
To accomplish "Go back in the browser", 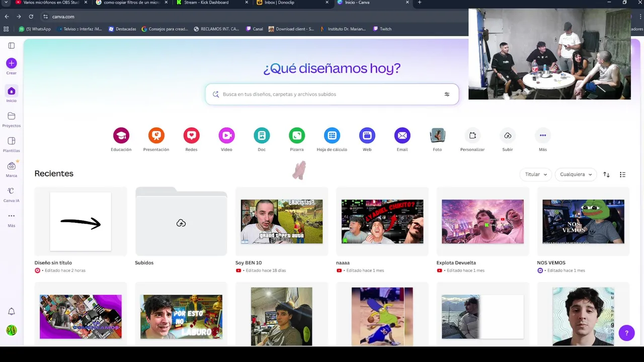I will pos(7,17).
